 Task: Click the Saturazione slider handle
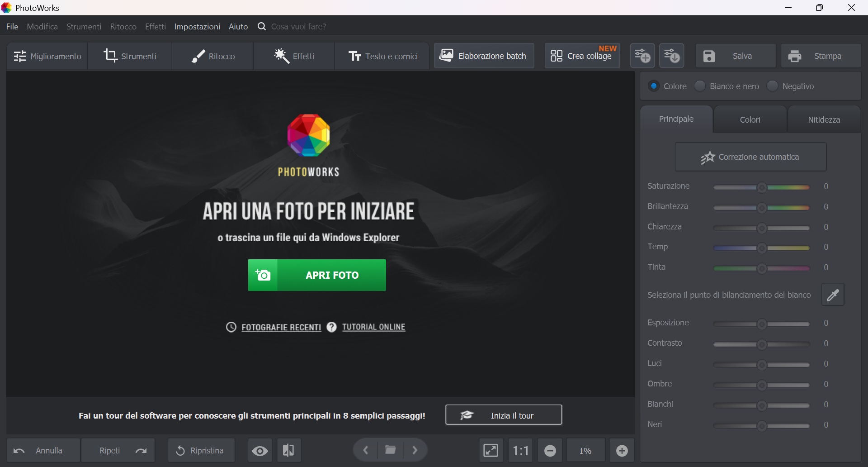762,187
